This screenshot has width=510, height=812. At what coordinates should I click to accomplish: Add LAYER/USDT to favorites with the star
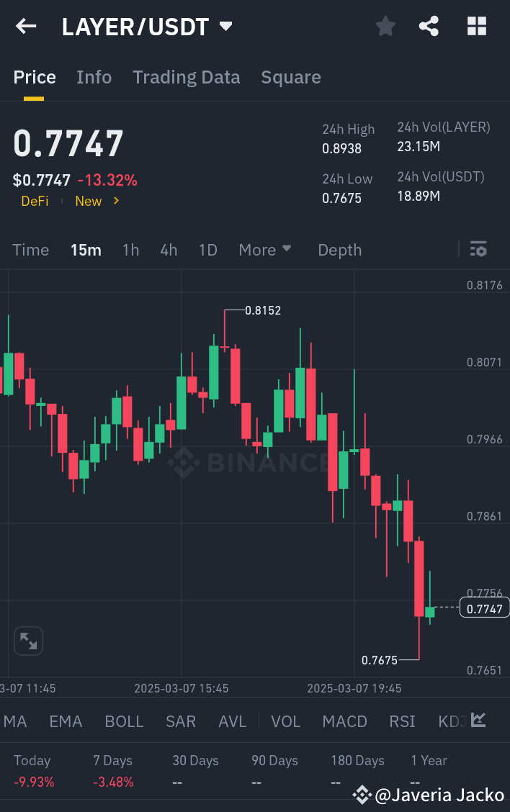[x=385, y=27]
